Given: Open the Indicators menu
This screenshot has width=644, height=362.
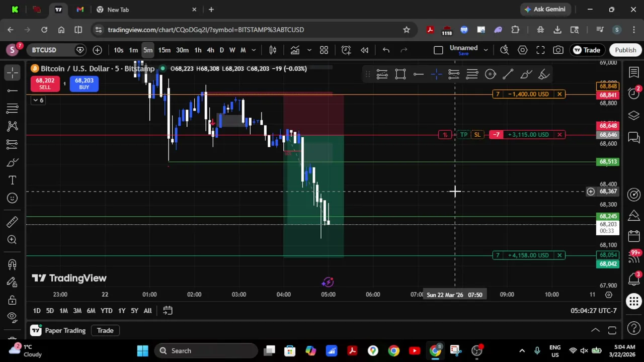Looking at the screenshot, I should pos(295,50).
